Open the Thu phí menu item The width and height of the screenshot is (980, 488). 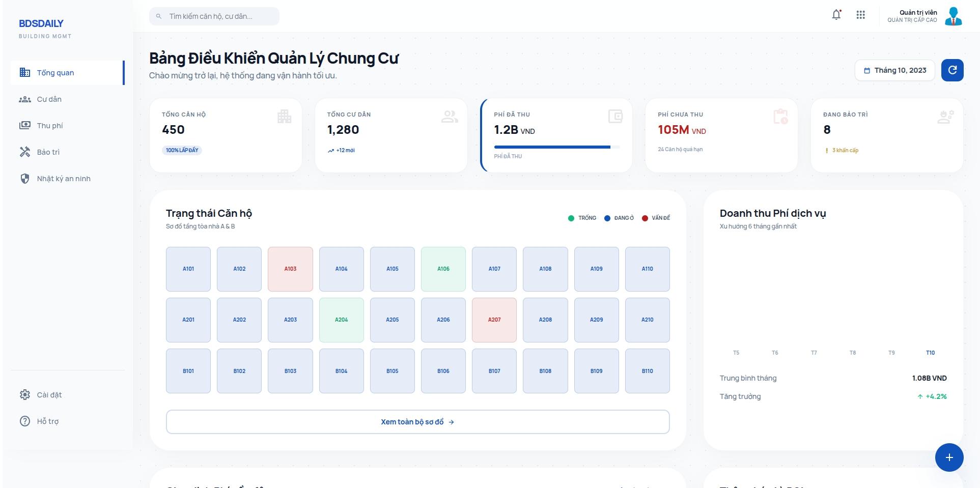point(50,126)
